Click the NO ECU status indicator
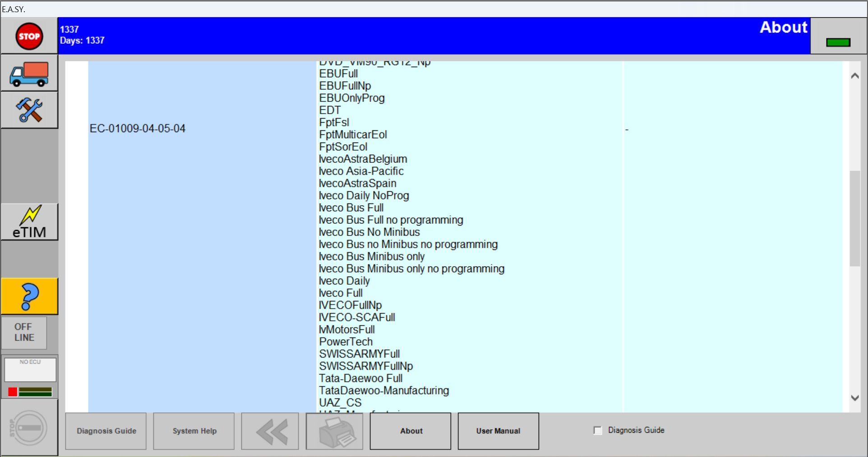Image resolution: width=868 pixels, height=457 pixels. [x=30, y=369]
